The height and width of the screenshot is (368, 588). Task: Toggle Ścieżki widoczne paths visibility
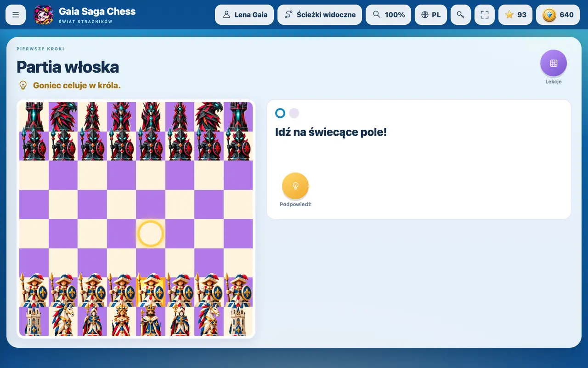pyautogui.click(x=320, y=15)
